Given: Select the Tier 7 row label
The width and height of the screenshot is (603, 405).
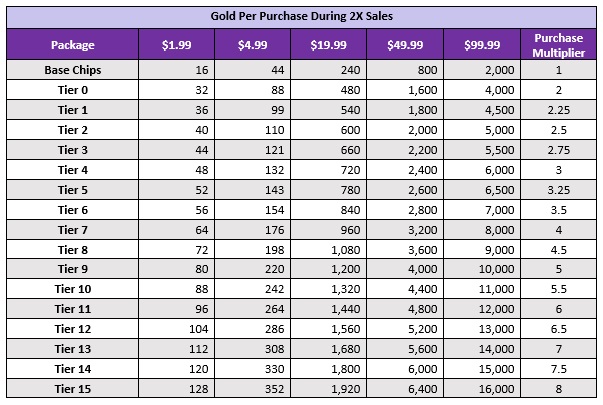Looking at the screenshot, I should (x=73, y=230).
